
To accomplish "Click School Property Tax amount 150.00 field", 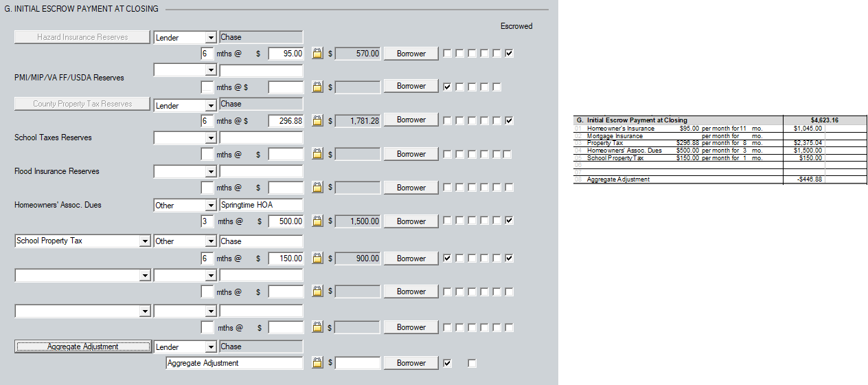I will (x=286, y=258).
